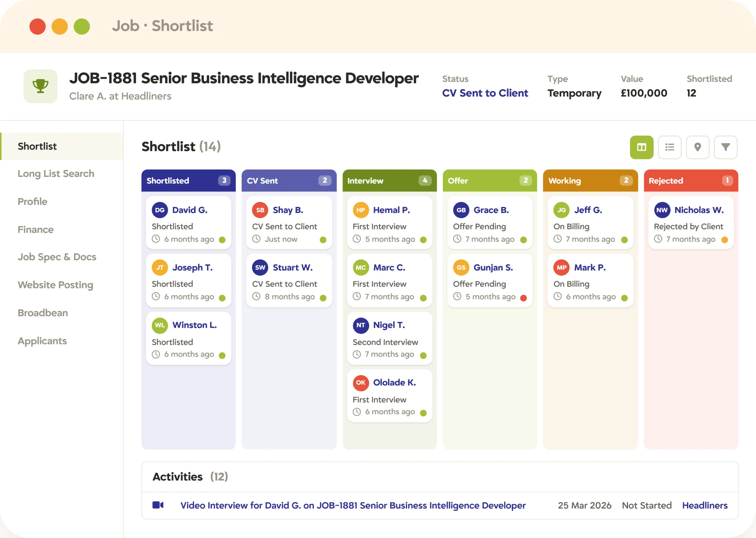The height and width of the screenshot is (538, 756).
Task: Click the job trophy icon
Action: pyautogui.click(x=40, y=86)
